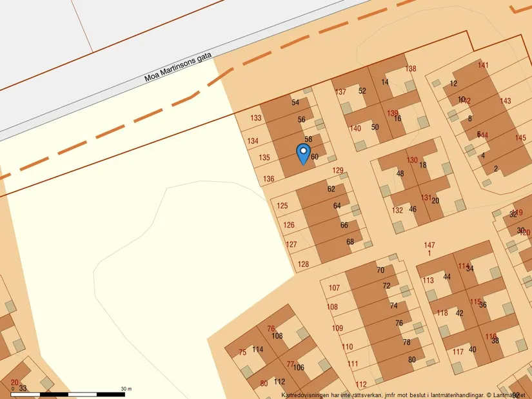Click black house number 44
This screenshot has width=532, height=399.
coord(447,277)
